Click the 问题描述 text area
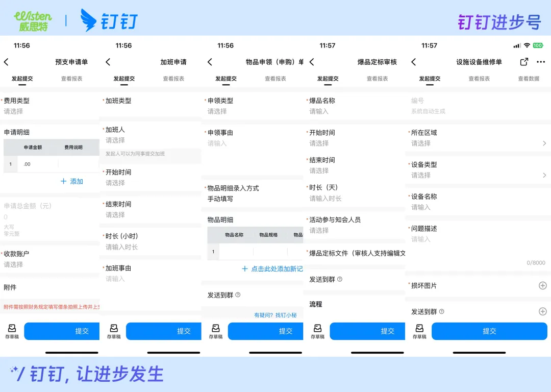The width and height of the screenshot is (551, 392). point(478,246)
